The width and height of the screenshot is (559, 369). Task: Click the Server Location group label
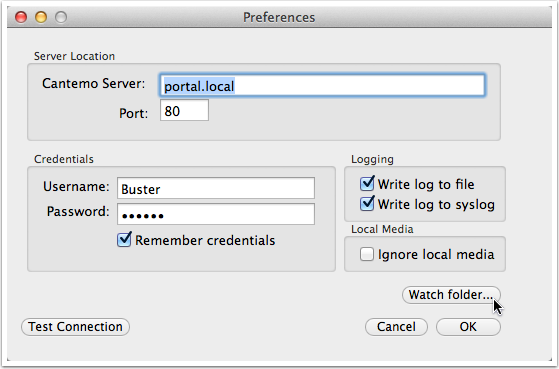coord(74,56)
